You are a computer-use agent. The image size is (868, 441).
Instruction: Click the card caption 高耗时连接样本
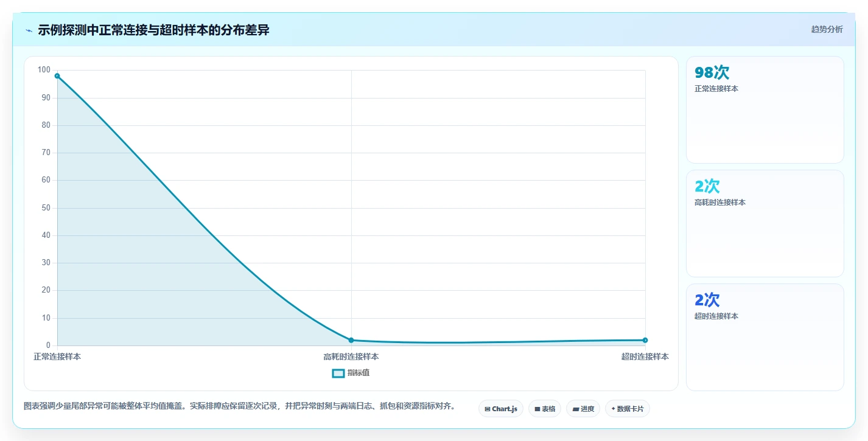(x=720, y=203)
